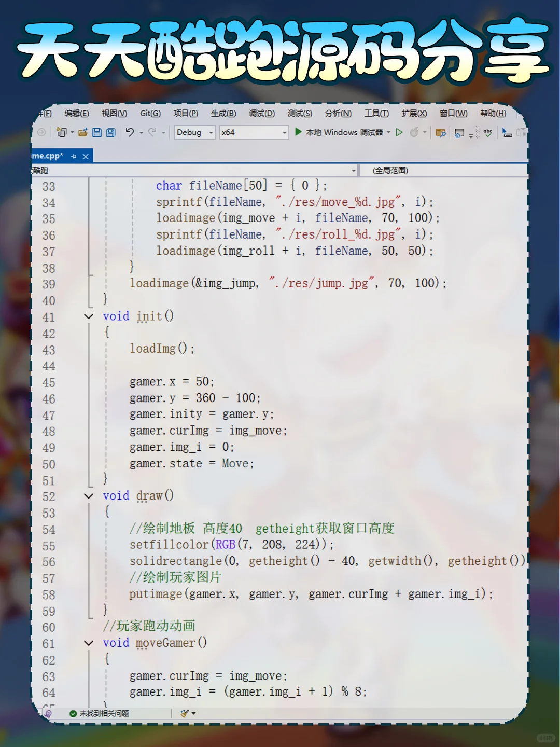Open the undo history dropdown arrow
The width and height of the screenshot is (560, 747).
[141, 133]
